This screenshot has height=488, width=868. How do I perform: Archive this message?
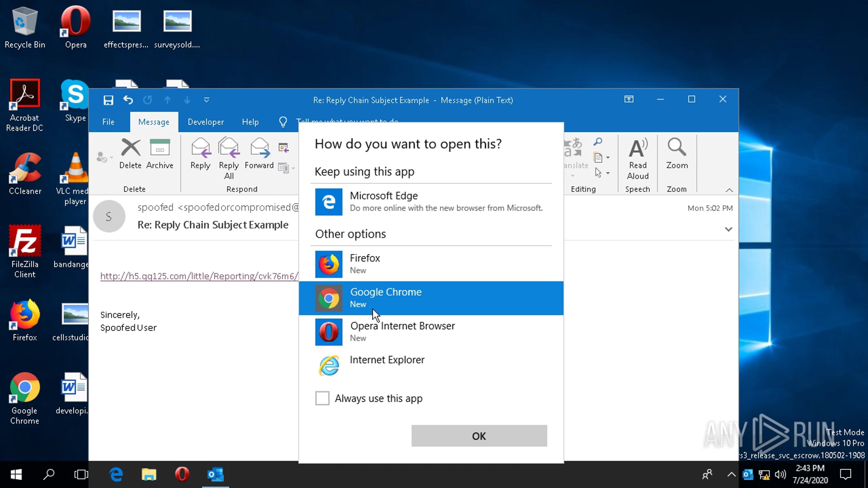pos(160,154)
